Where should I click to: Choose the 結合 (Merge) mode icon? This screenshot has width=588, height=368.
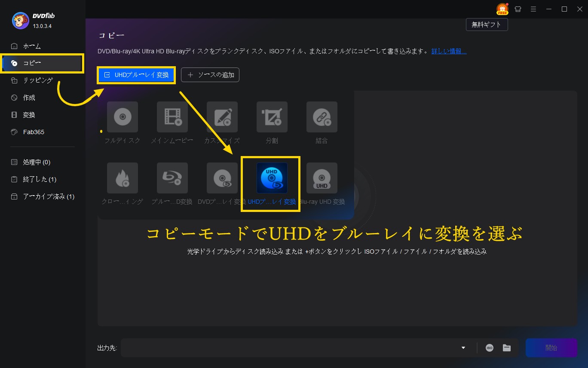point(322,117)
